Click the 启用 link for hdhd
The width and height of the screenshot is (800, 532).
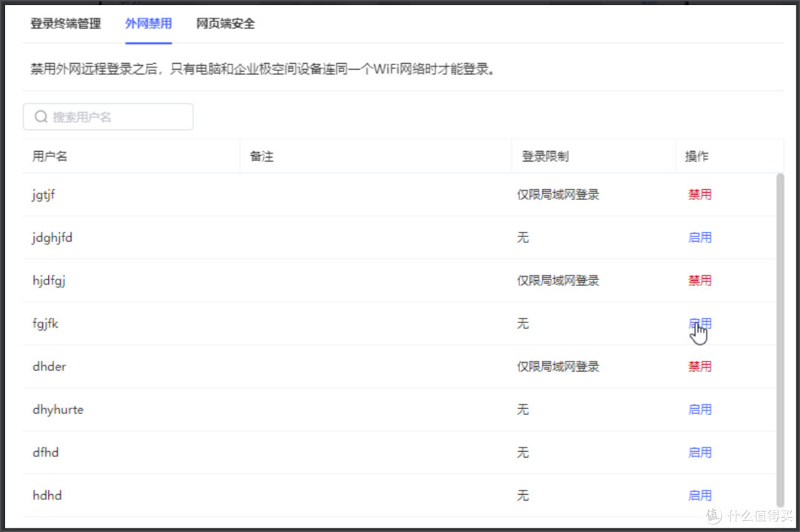point(699,496)
